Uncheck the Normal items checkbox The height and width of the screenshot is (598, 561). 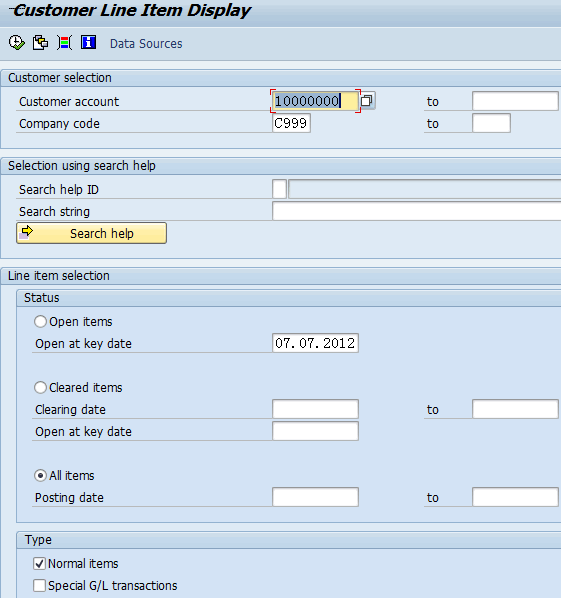pos(39,564)
